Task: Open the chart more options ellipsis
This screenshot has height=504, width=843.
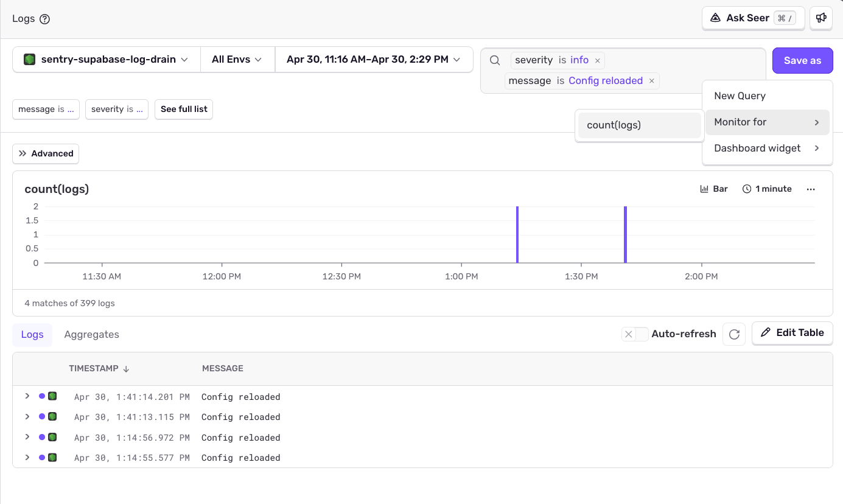Action: click(810, 189)
